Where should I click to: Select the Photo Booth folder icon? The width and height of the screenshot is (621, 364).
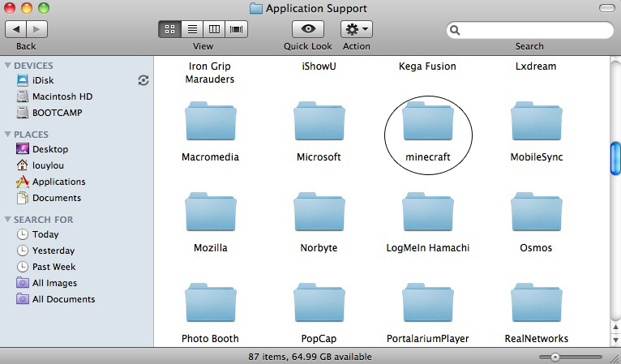210,302
